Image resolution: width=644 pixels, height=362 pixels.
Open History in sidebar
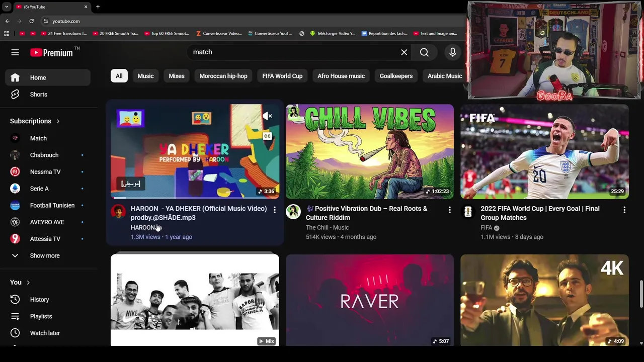pyautogui.click(x=48, y=300)
